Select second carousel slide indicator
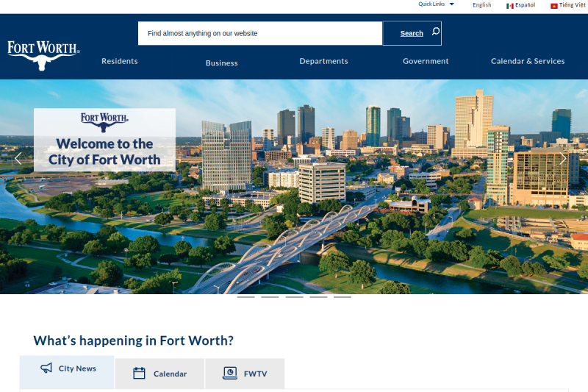Image resolution: width=588 pixels, height=392 pixels. pos(270,297)
